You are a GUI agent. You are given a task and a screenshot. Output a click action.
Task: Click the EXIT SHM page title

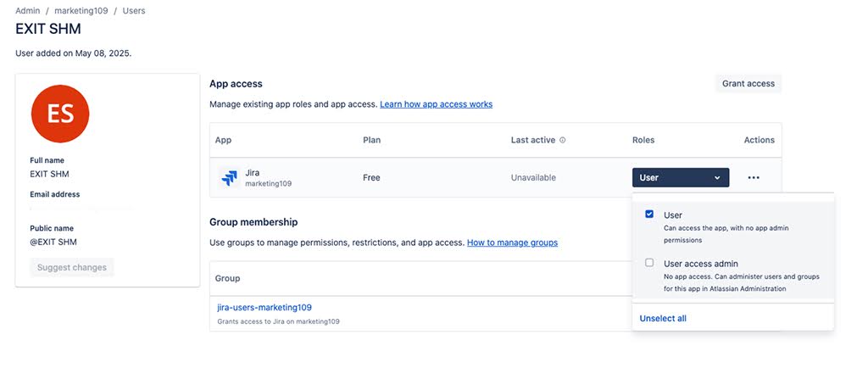coord(48,29)
